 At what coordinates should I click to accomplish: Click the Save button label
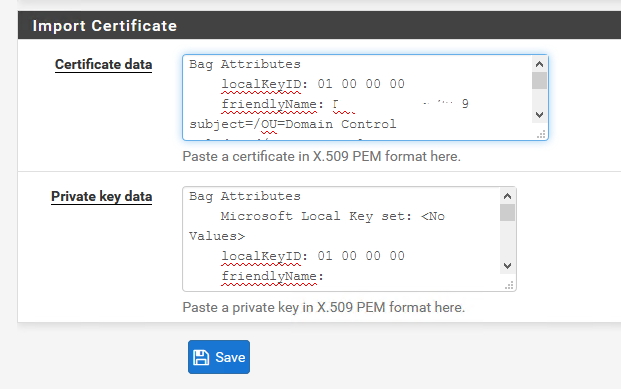click(x=230, y=357)
